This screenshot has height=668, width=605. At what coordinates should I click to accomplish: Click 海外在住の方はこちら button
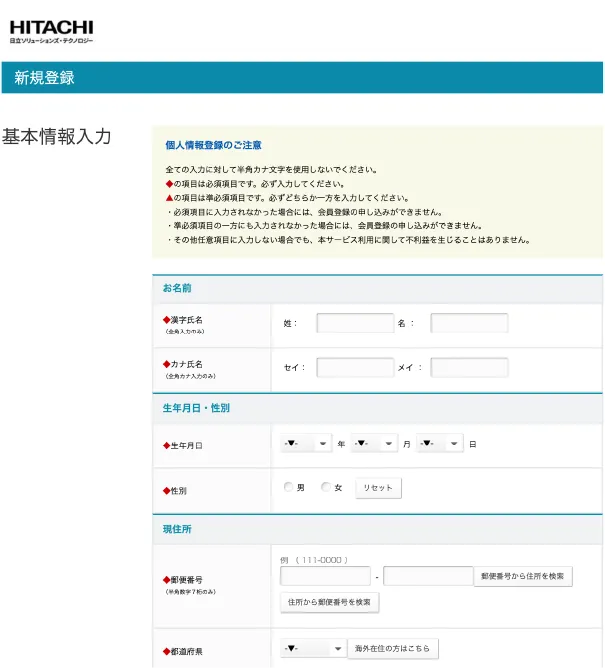392,649
